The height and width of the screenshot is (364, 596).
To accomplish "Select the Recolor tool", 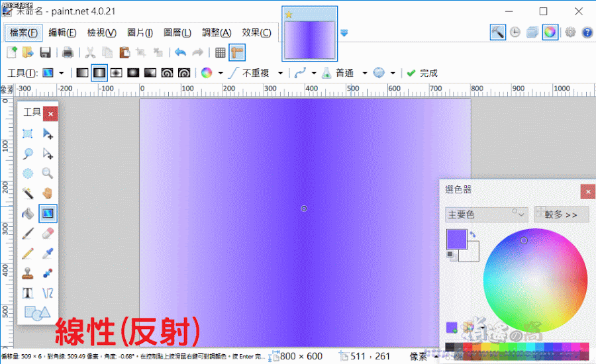I will coord(48,273).
